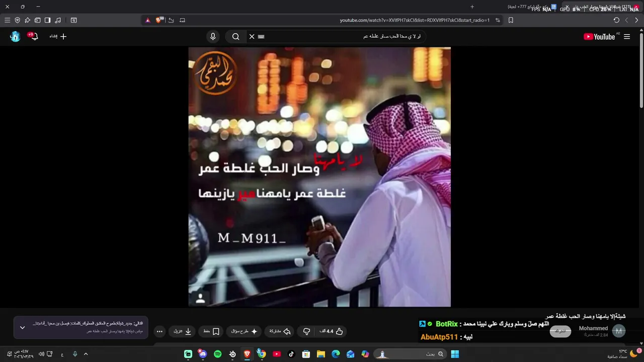Click the tab search icon in toolbar
The width and height of the screenshot is (644, 362).
click(73, 20)
